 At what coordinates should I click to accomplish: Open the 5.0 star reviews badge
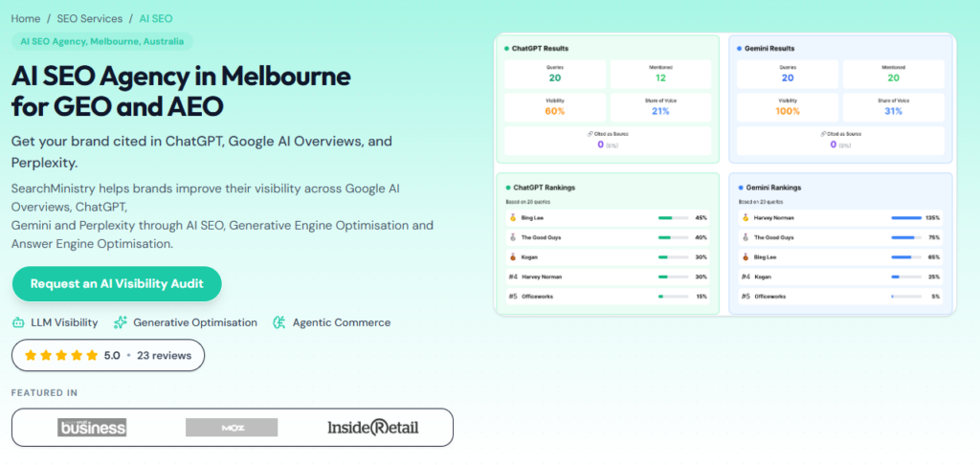107,355
